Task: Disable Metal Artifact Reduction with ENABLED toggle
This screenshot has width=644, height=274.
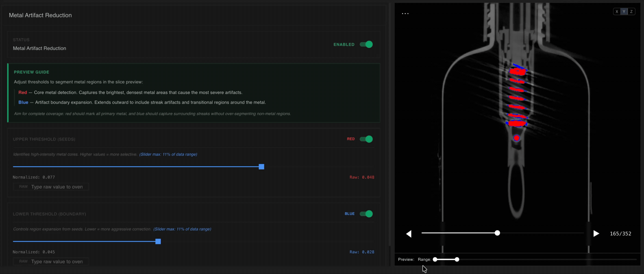Action: click(366, 44)
